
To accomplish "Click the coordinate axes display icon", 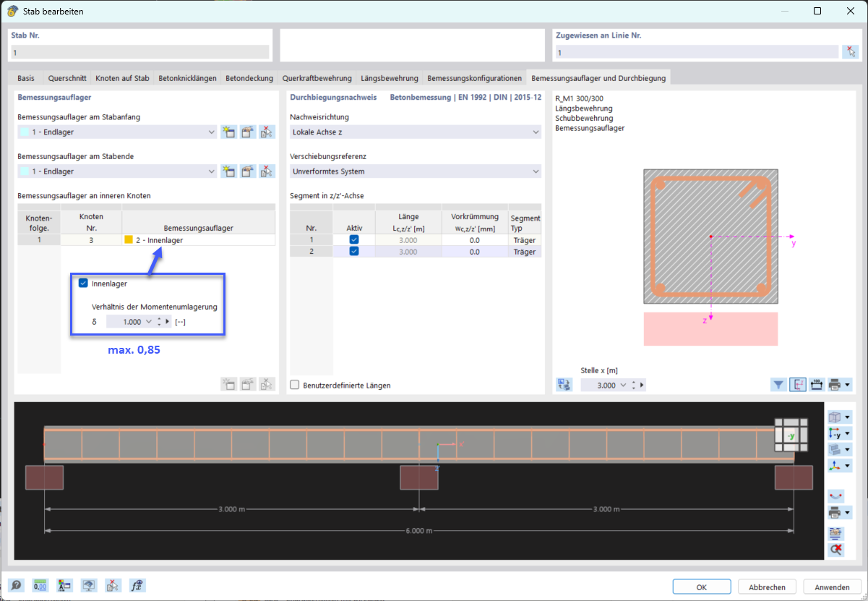I will 835,466.
